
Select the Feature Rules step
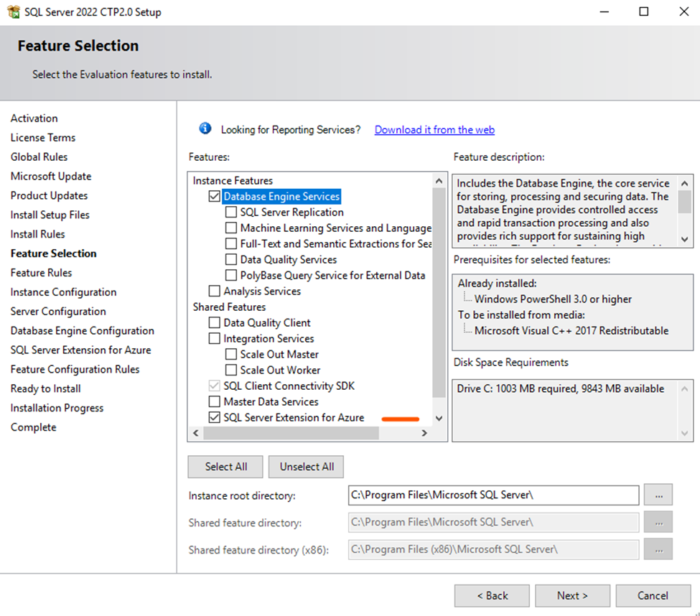[x=41, y=273]
